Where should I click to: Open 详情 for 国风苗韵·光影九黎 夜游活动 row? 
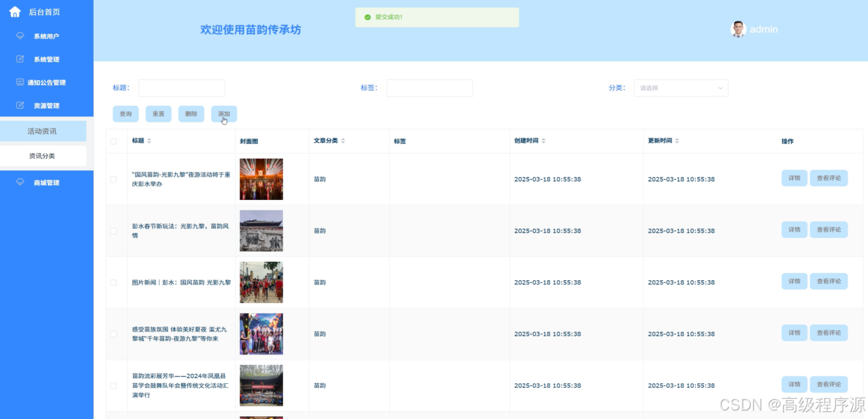pos(794,178)
